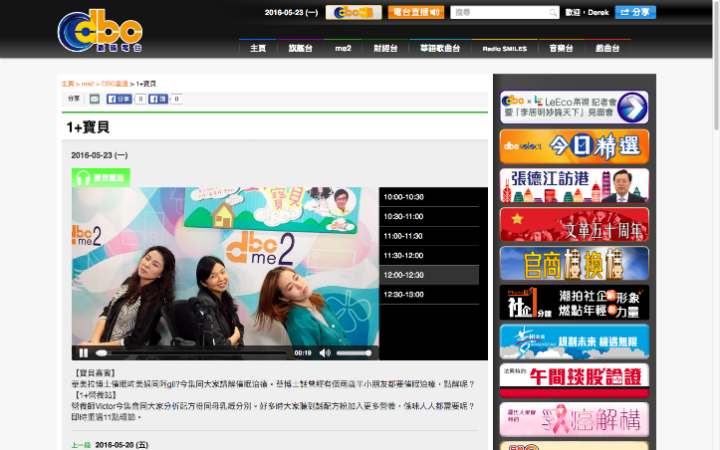The width and height of the screenshot is (720, 450).
Task: Open the finance channel tab next to me2
Action: coord(385,48)
